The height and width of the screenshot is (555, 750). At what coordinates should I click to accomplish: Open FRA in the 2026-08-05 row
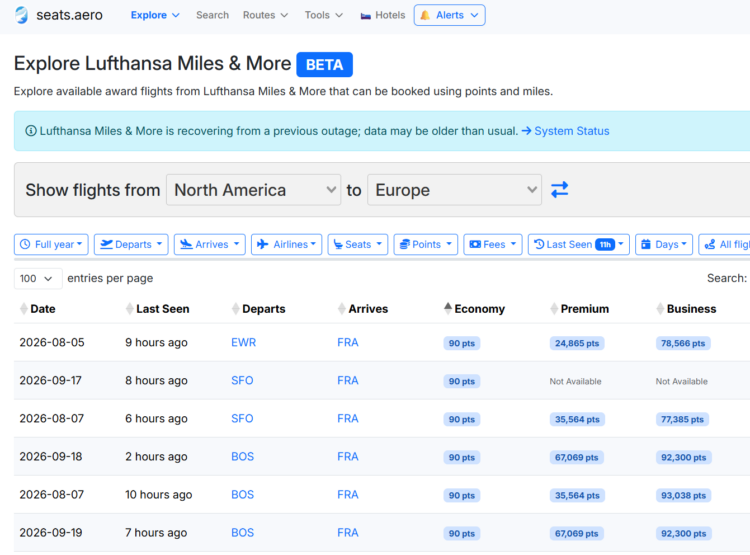[x=348, y=343]
